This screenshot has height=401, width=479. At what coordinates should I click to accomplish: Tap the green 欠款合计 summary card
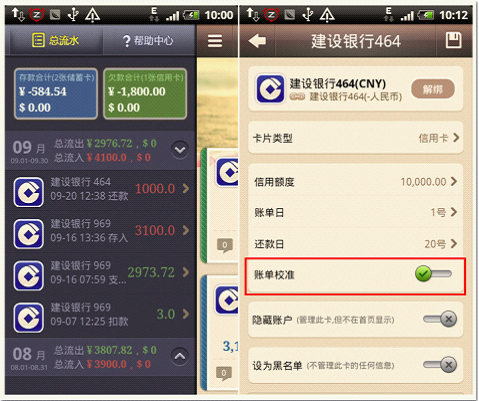point(145,94)
